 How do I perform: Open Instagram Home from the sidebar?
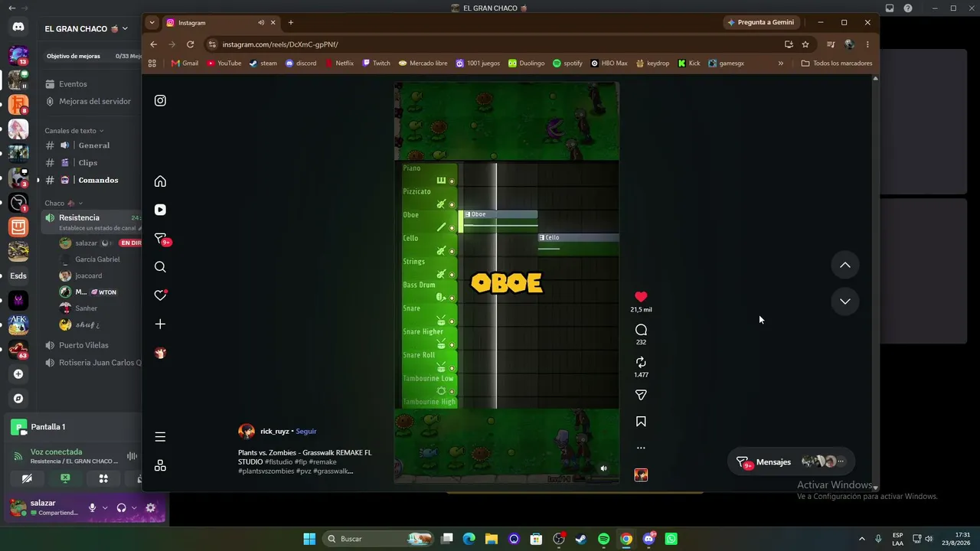pyautogui.click(x=160, y=181)
